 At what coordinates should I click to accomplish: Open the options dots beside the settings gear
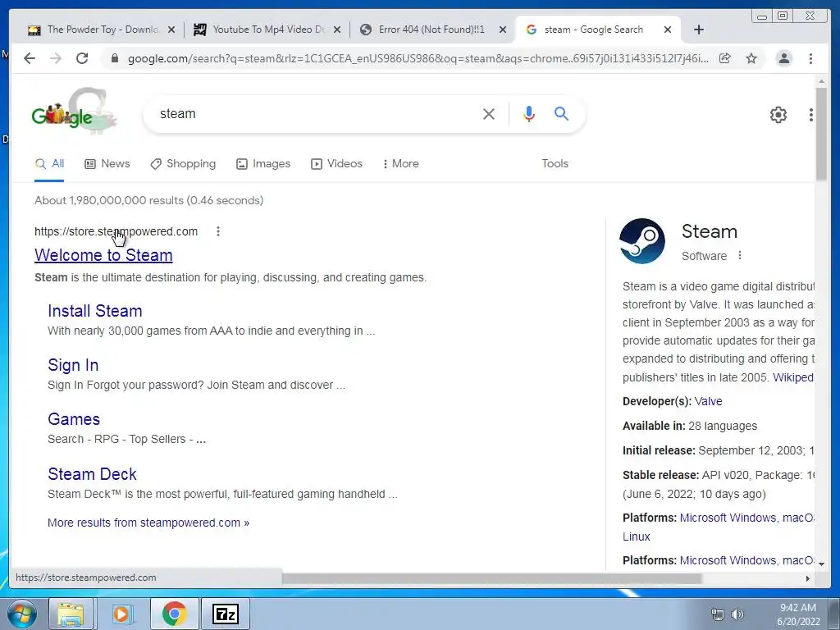pyautogui.click(x=811, y=115)
